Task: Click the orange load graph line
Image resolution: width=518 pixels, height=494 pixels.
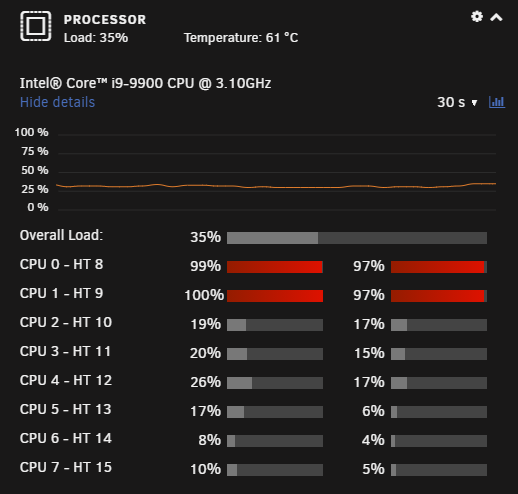Action: click(276, 186)
